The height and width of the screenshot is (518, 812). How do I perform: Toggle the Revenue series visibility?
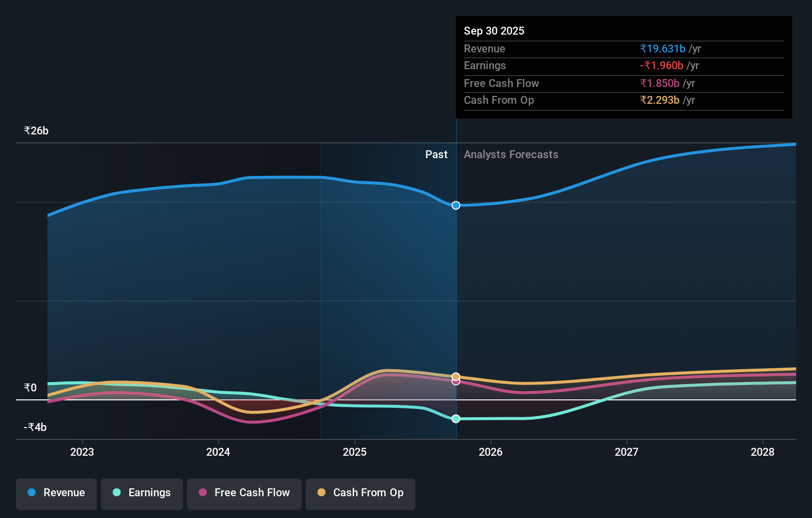[56, 494]
